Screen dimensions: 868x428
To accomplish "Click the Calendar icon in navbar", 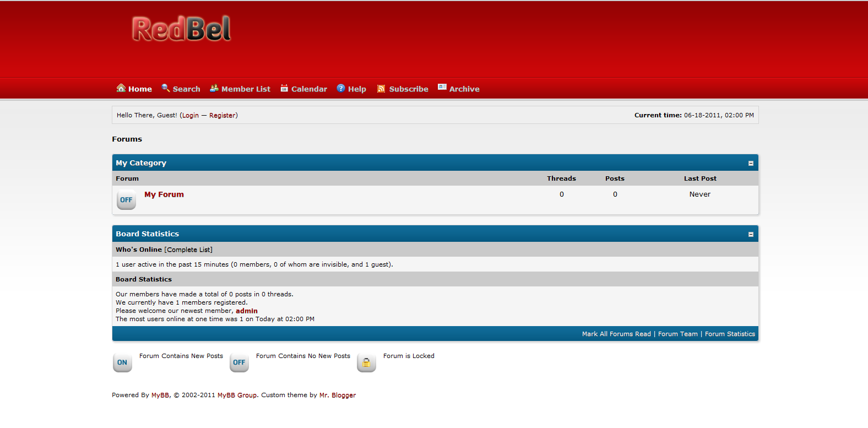I will [x=284, y=88].
